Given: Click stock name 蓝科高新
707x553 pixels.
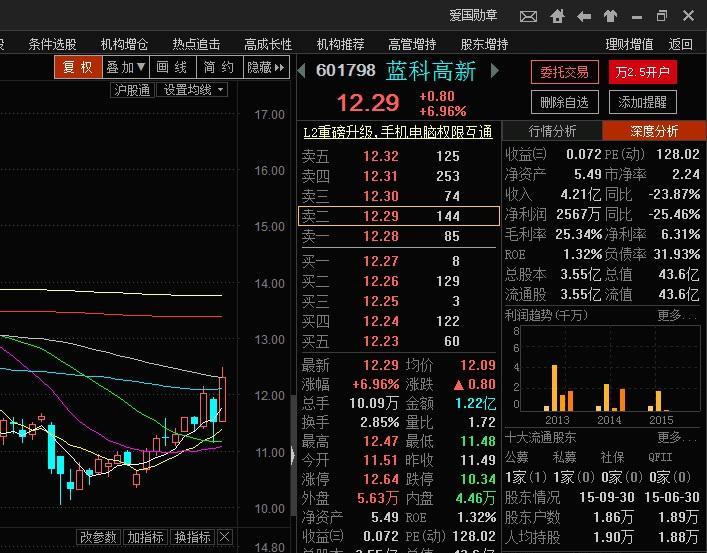Looking at the screenshot, I should pos(431,71).
